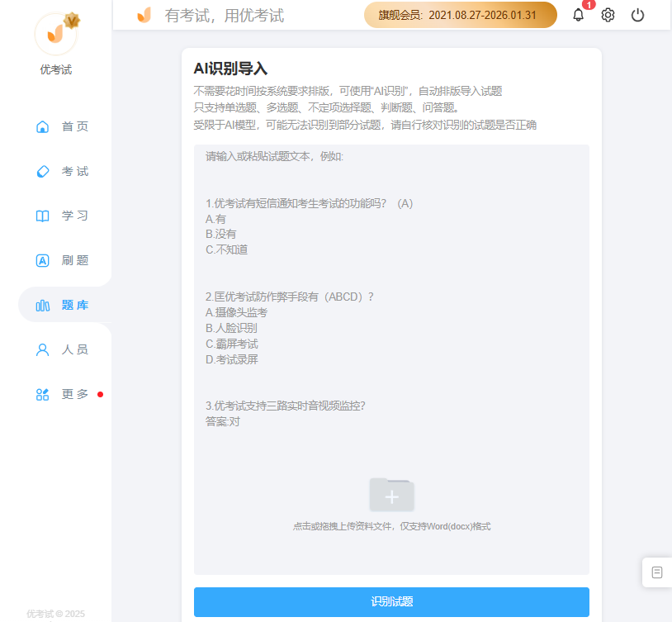Screen dimensions: 672x622
Task: Open the 学习 learning section icon
Action: point(42,216)
